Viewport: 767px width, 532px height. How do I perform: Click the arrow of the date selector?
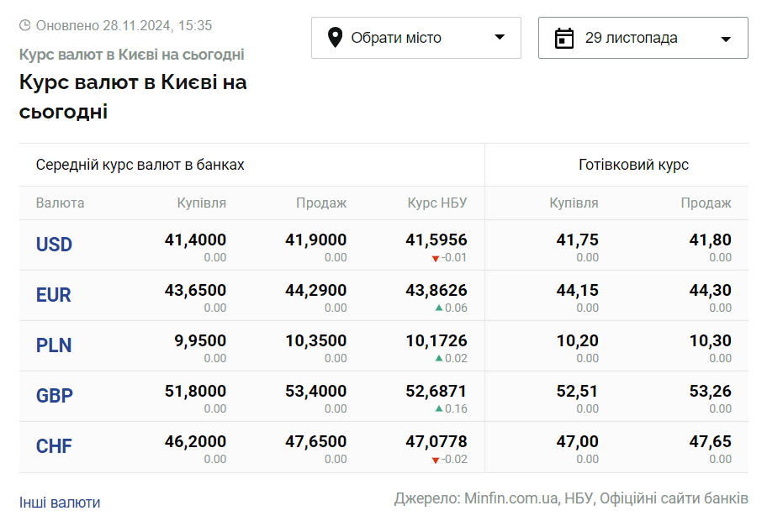(727, 40)
